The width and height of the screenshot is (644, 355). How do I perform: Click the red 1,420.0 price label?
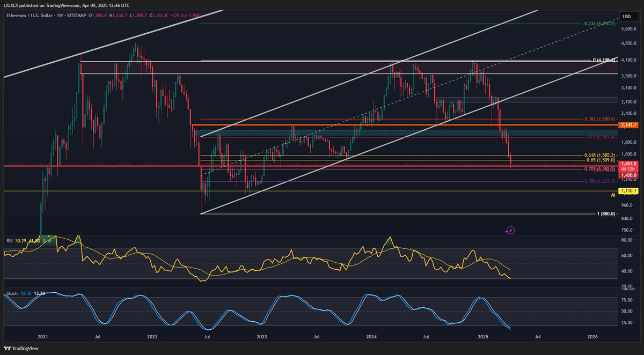pos(627,175)
